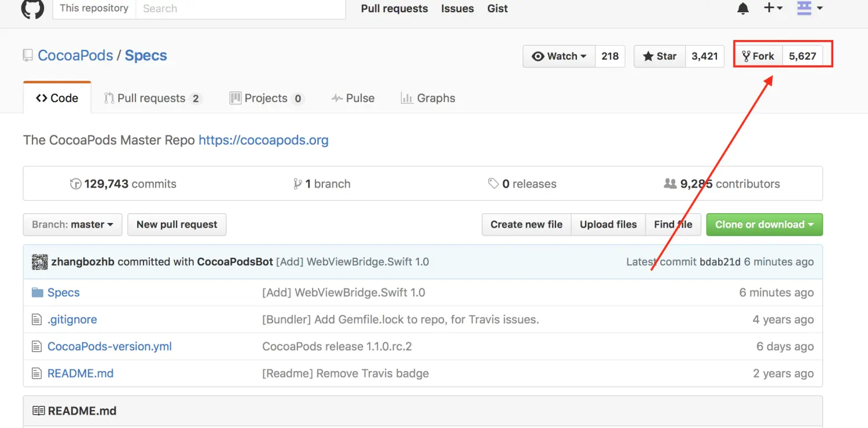View the 9,285 contributors link
Image resolution: width=868 pixels, height=428 pixels.
722,184
